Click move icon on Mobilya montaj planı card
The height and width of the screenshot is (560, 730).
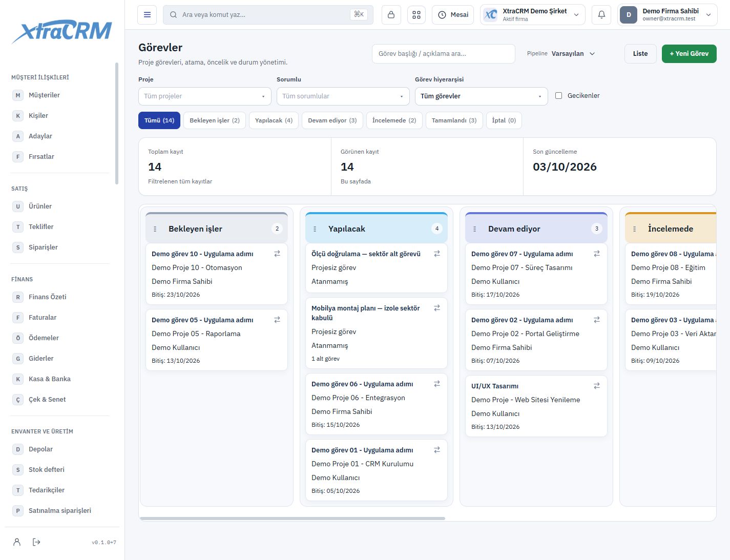coord(437,308)
